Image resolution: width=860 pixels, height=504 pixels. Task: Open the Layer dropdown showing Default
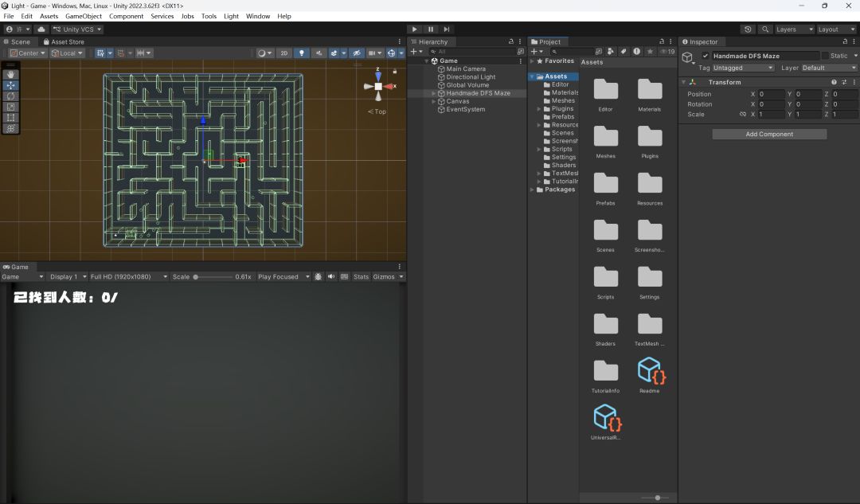pyautogui.click(x=829, y=68)
